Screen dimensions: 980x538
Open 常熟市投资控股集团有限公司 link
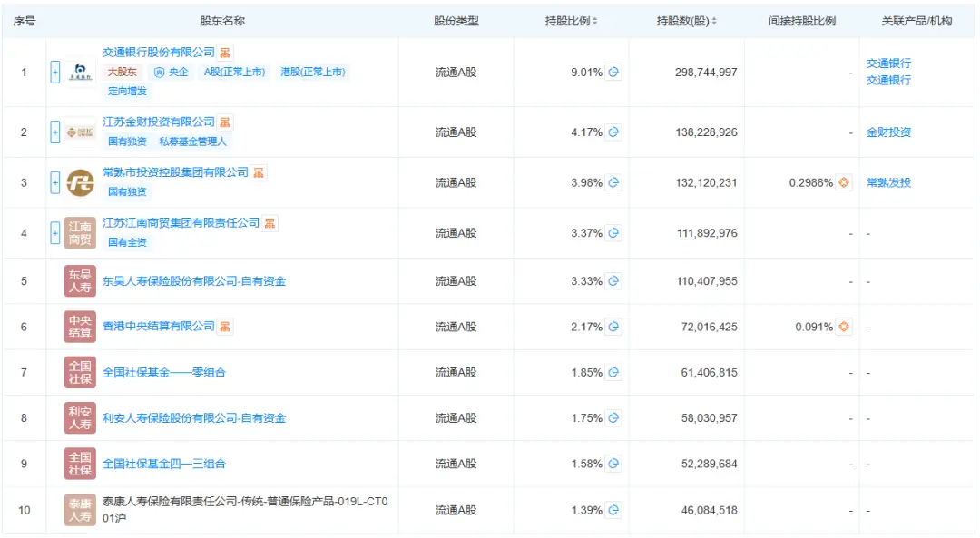click(175, 172)
